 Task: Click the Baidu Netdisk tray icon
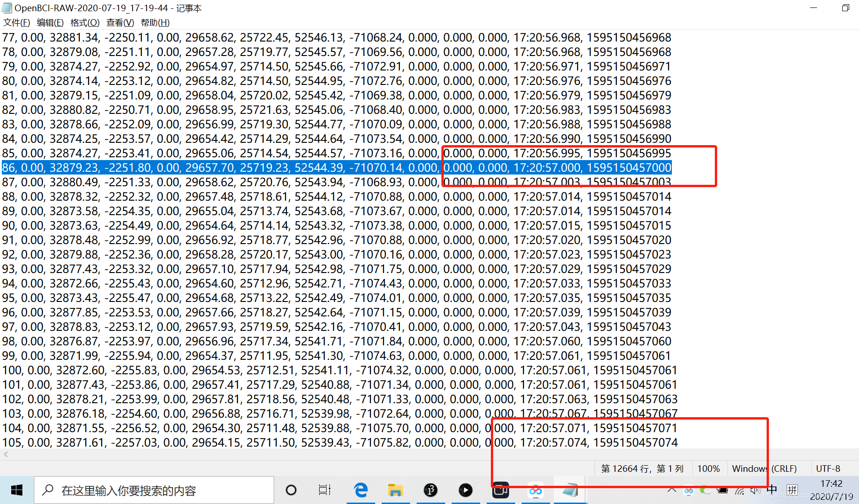tap(689, 490)
